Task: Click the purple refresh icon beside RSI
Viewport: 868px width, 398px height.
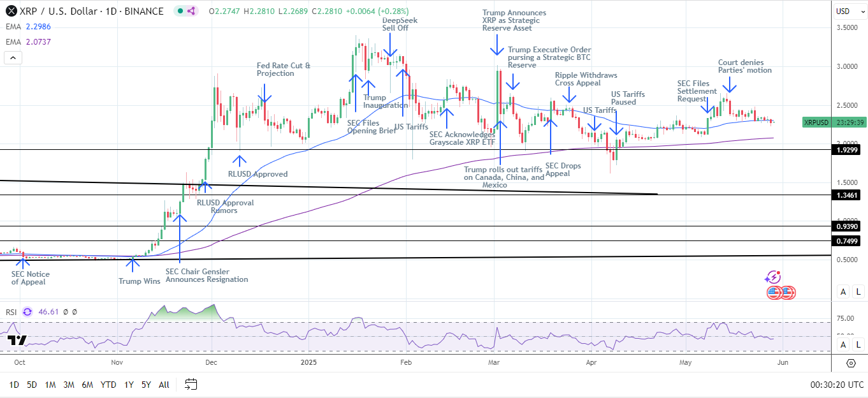Action: [x=27, y=312]
